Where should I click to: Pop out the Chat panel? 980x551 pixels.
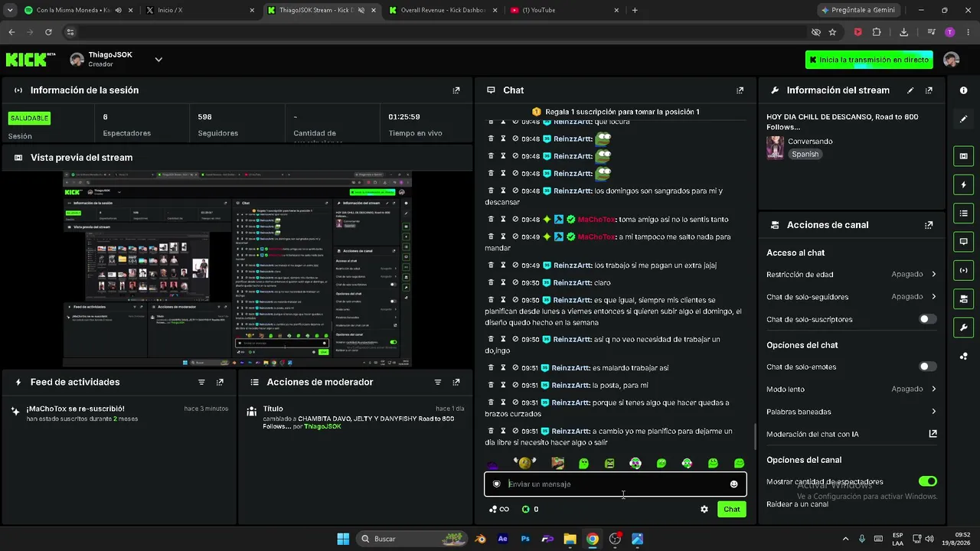[740, 90]
